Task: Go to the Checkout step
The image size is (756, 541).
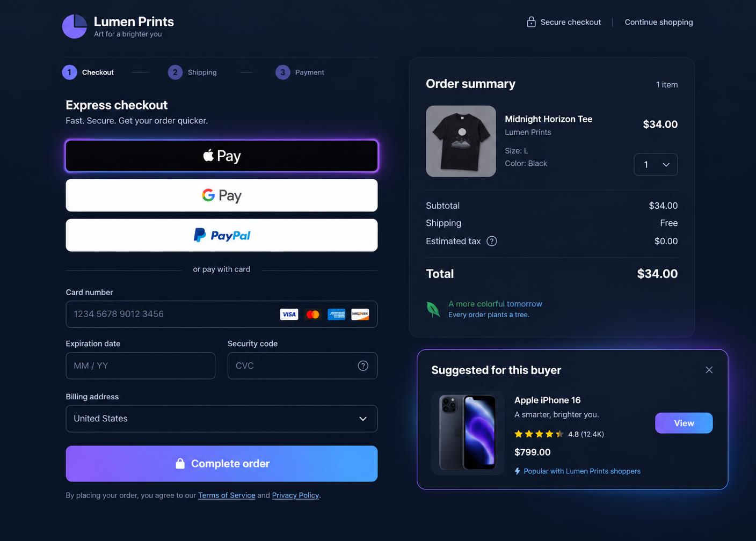Action: tap(88, 72)
